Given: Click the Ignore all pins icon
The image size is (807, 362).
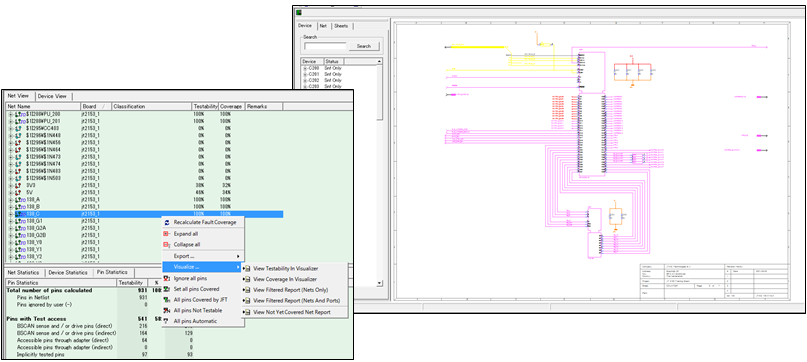Looking at the screenshot, I should (166, 278).
